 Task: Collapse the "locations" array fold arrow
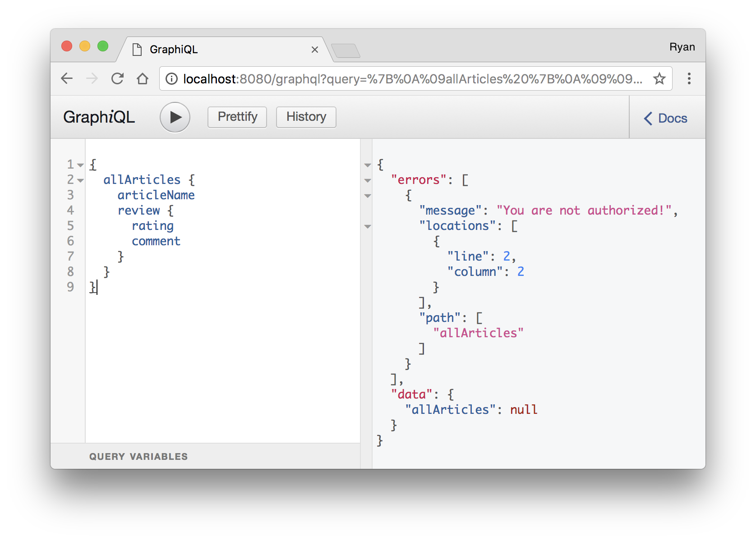tap(368, 226)
